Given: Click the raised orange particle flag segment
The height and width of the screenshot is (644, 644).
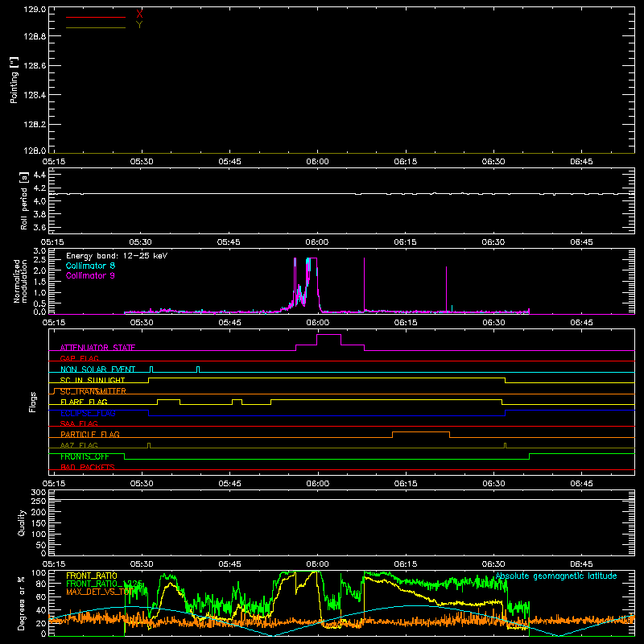Looking at the screenshot, I should 421,432.
